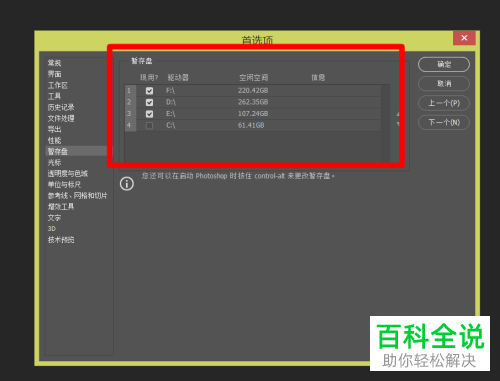Open the 透明度与色域 preferences category
Image resolution: width=500 pixels, height=381 pixels.
pyautogui.click(x=68, y=173)
